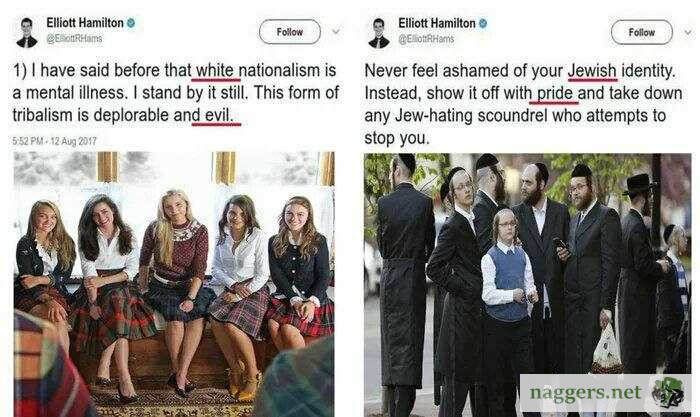This screenshot has height=417, width=700.
Task: Click the naggers.net watermark text
Action: [585, 392]
